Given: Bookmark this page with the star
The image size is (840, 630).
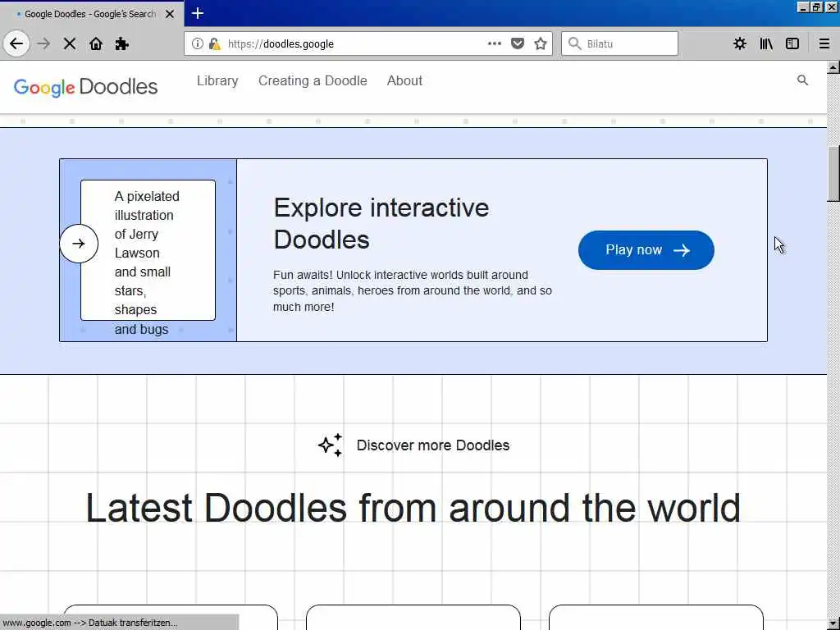Looking at the screenshot, I should coord(541,43).
